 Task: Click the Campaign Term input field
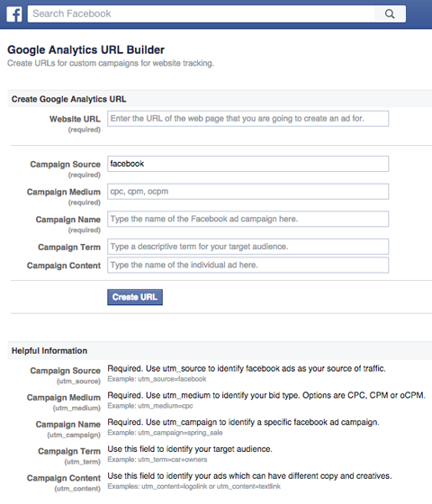247,247
